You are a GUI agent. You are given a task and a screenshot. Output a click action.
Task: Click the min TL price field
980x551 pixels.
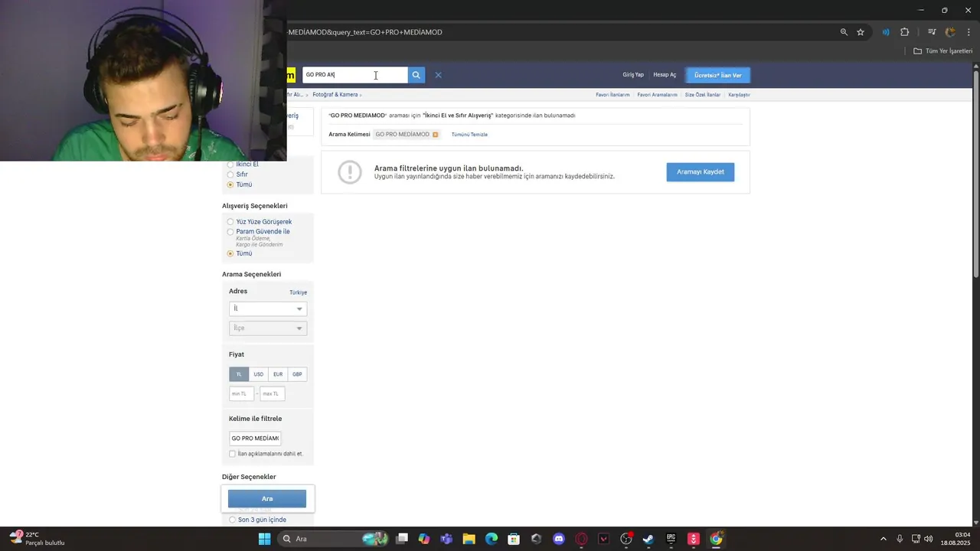241,393
